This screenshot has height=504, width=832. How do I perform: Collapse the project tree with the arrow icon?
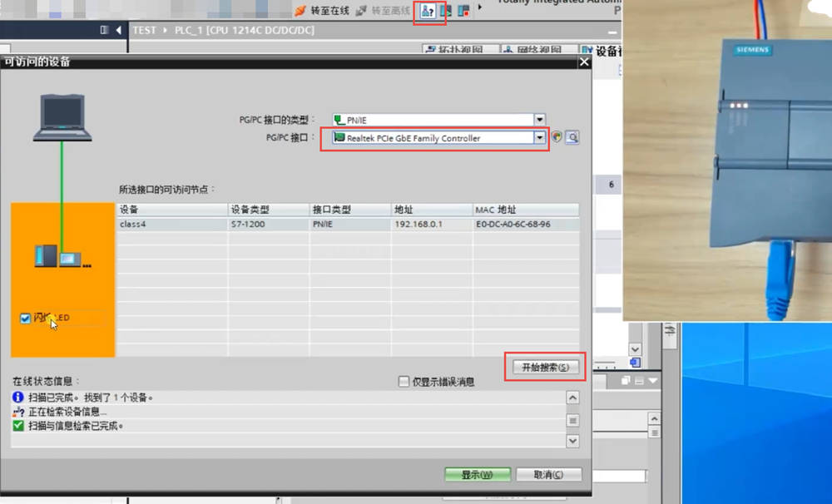point(118,30)
